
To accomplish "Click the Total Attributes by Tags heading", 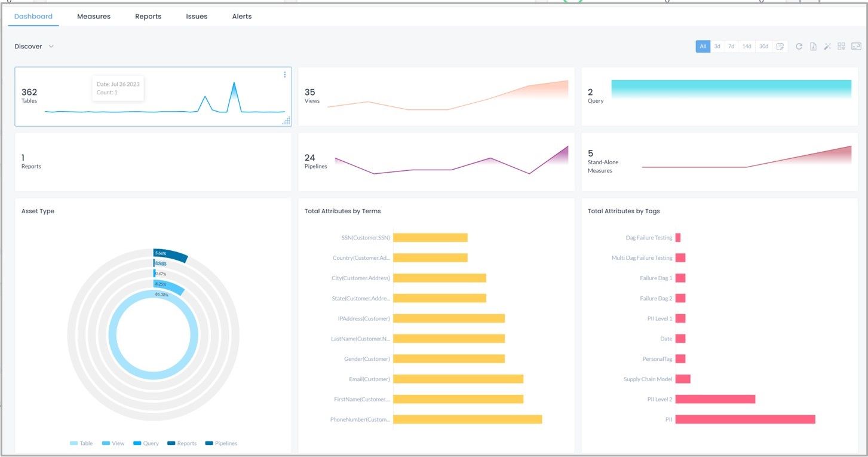I will [x=624, y=211].
